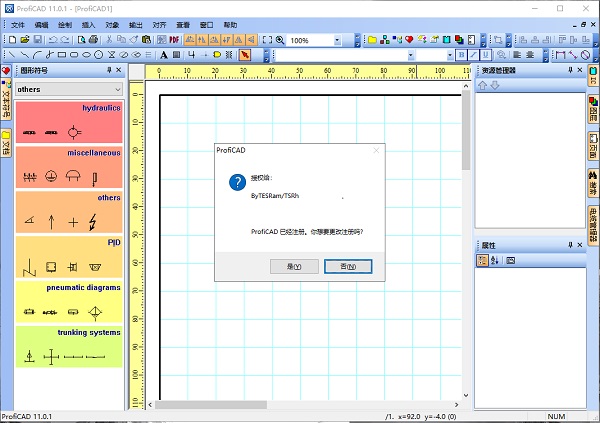Viewport: 600px width, 423px height.
Task: Open the Window menu next to Help
Action: click(207, 25)
